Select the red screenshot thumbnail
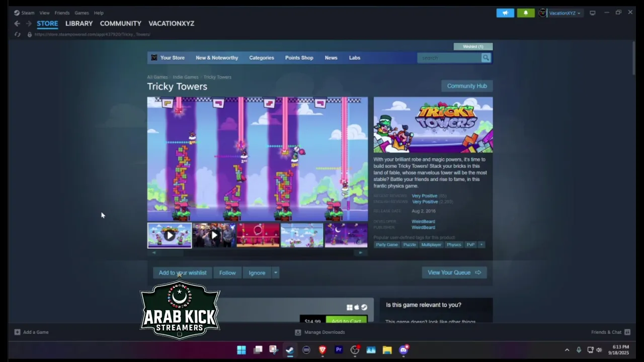The width and height of the screenshot is (644, 362). pos(258,235)
